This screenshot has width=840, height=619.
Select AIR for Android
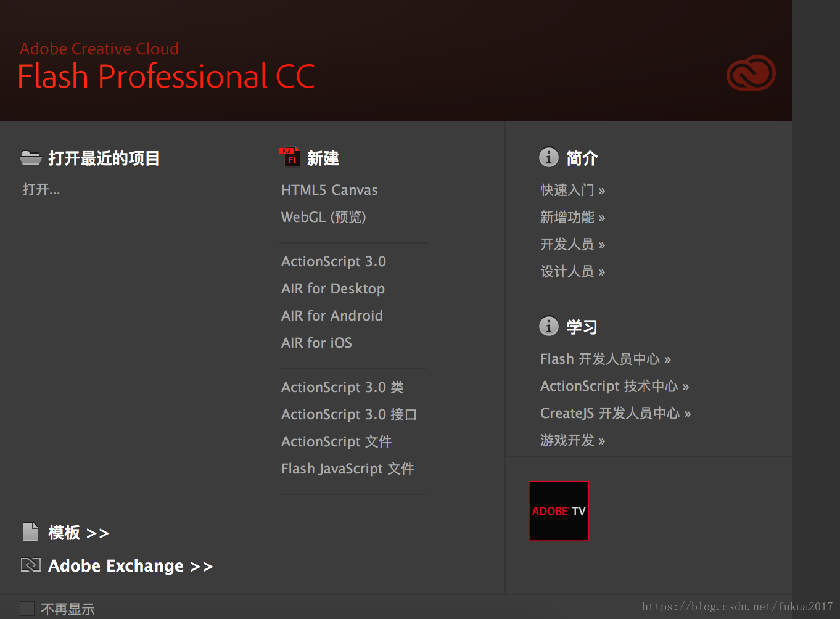click(332, 316)
